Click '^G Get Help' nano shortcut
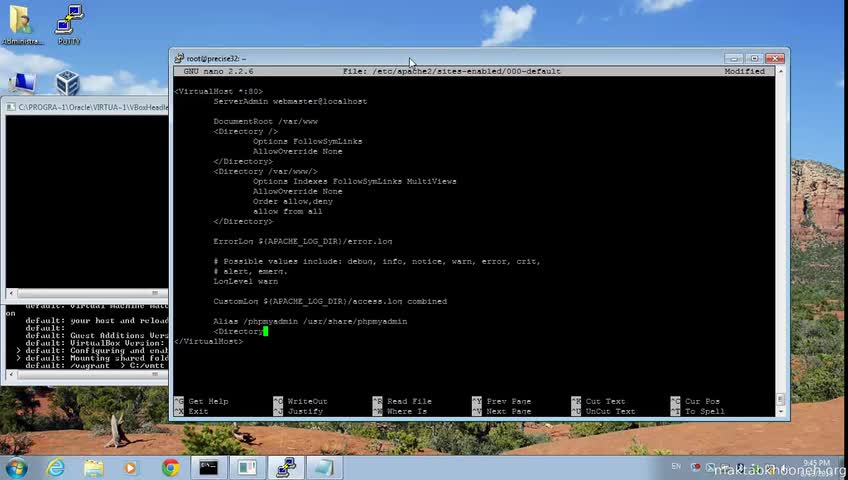Image resolution: width=848 pixels, height=480 pixels. pos(201,402)
